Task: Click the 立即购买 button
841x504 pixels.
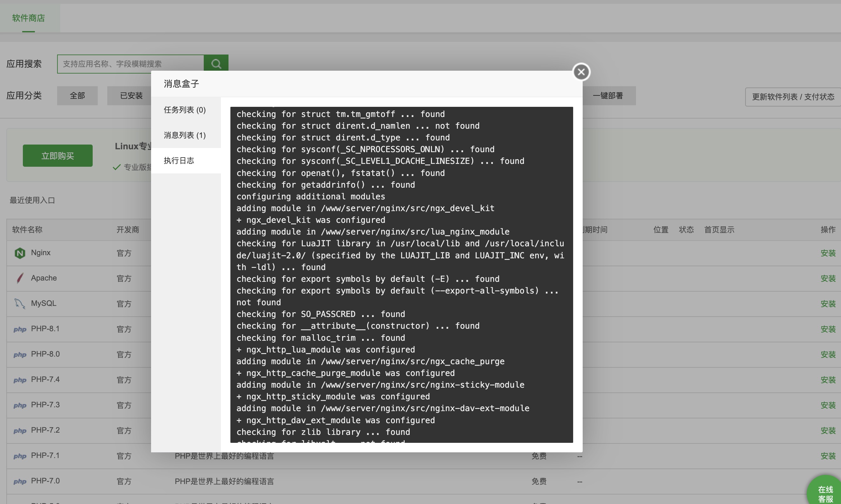Action: pyautogui.click(x=57, y=156)
